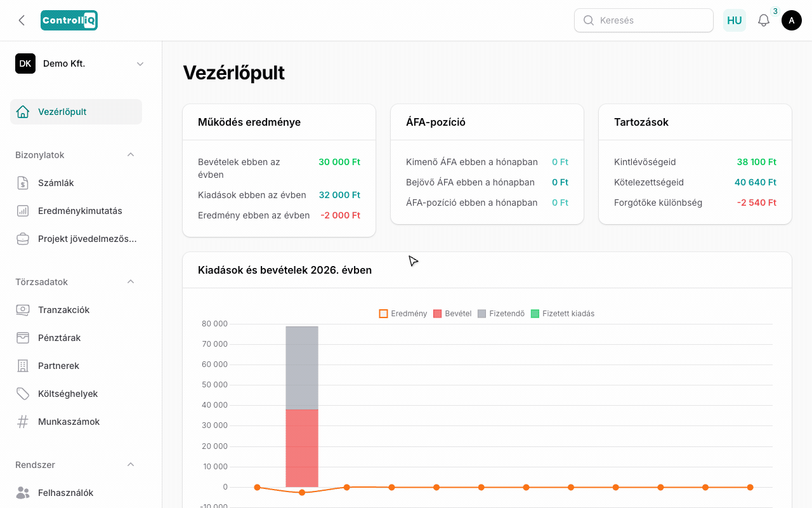The width and height of the screenshot is (812, 508).
Task: Open Vezérlőpult in the sidebar
Action: coord(76,112)
